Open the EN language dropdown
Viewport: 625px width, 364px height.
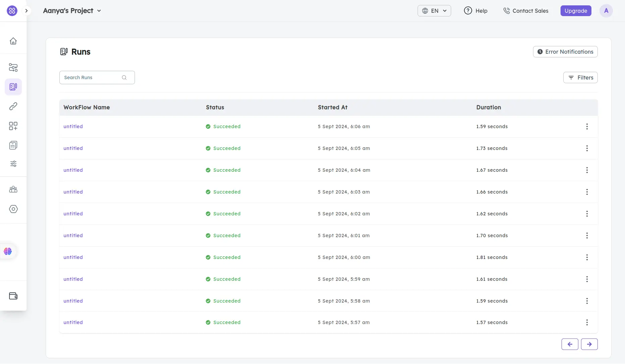click(x=434, y=10)
